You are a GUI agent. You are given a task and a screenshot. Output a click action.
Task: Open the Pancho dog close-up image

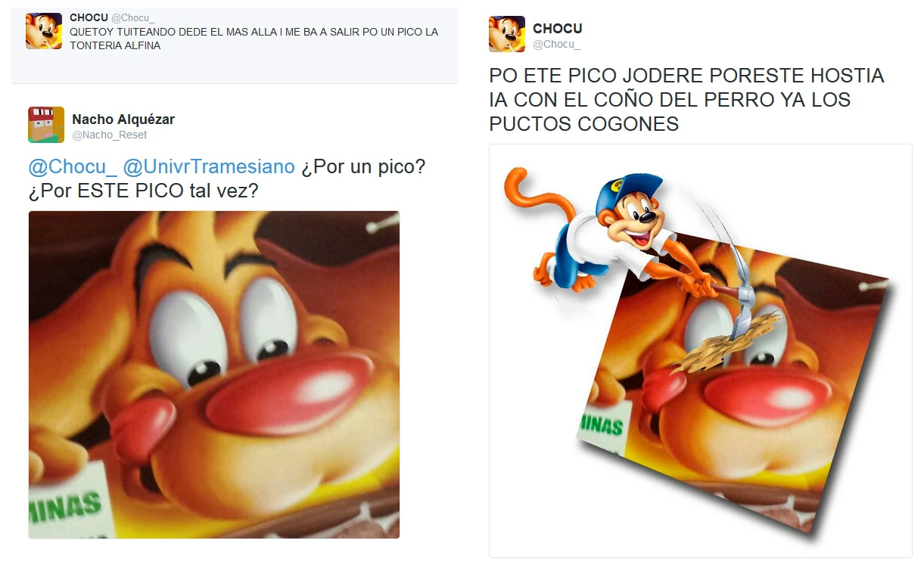214,374
